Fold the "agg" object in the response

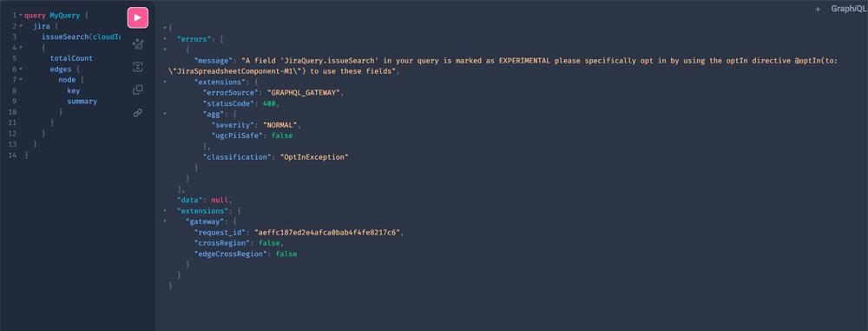[x=165, y=114]
